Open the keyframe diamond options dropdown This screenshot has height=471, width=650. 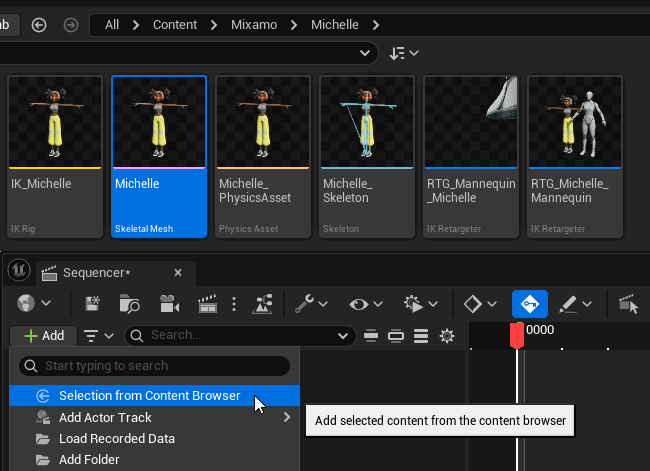pyautogui.click(x=478, y=303)
